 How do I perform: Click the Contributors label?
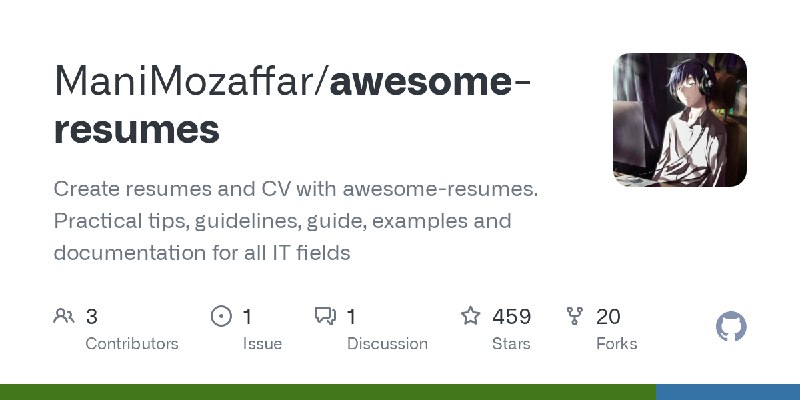click(132, 344)
